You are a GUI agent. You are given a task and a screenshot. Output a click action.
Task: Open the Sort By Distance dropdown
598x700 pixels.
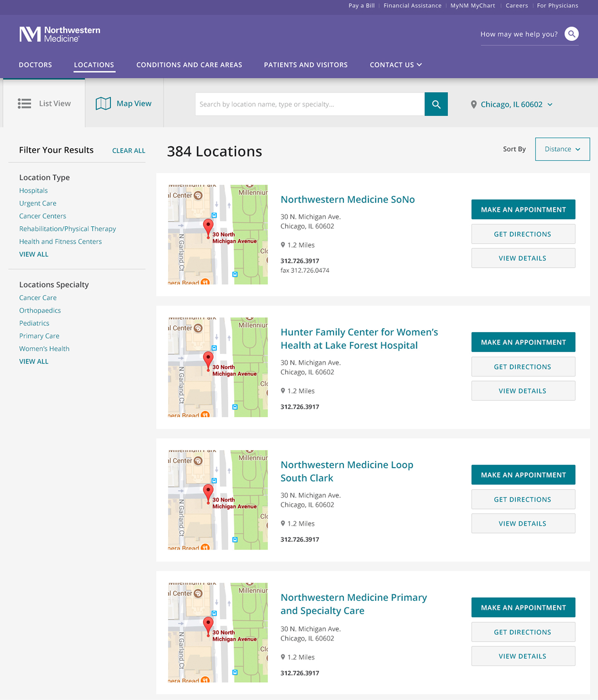tap(562, 149)
